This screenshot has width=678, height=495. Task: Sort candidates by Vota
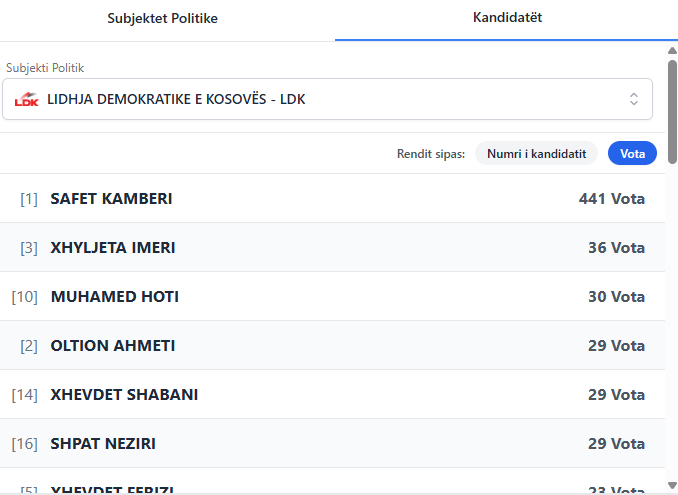632,153
